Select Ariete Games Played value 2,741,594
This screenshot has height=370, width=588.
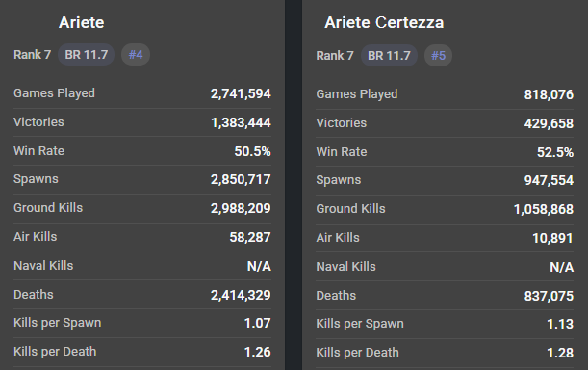coord(241,93)
